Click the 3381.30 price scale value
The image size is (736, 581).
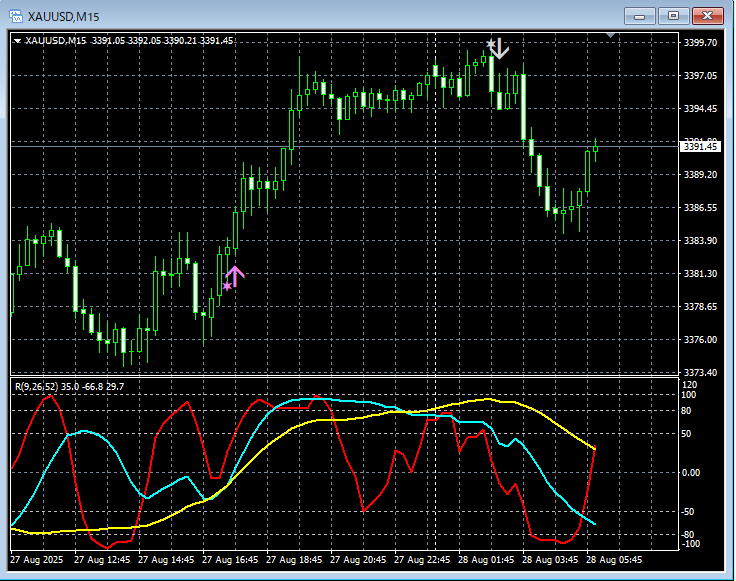tap(700, 274)
